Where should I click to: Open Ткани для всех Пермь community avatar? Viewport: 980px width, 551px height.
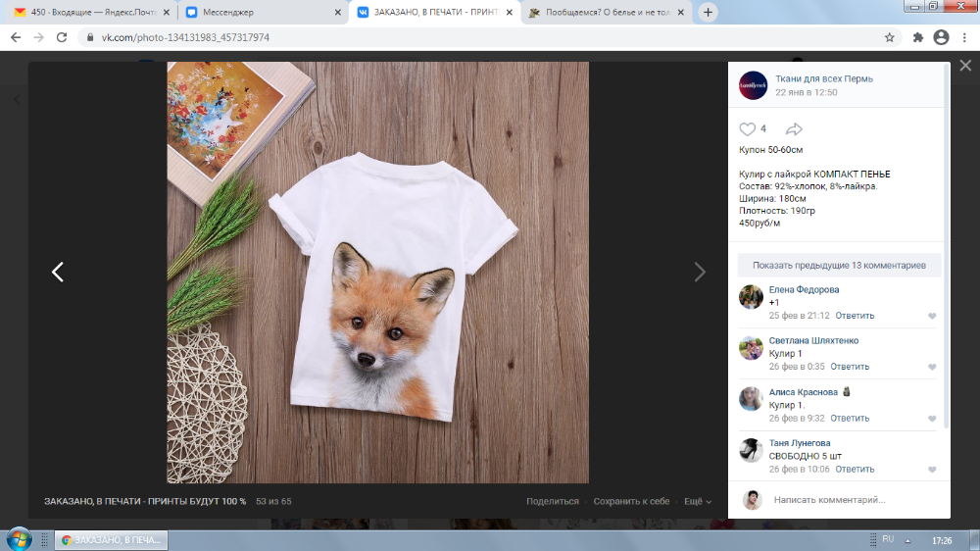click(753, 85)
